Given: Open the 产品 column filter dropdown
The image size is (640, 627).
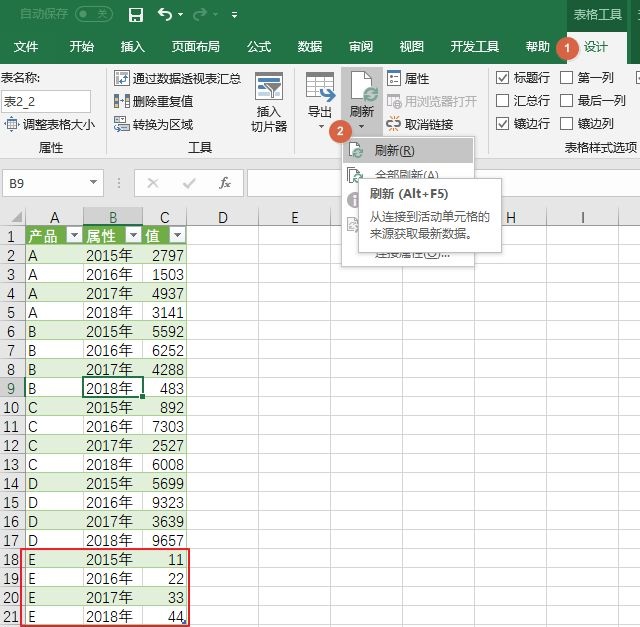Looking at the screenshot, I should coord(74,235).
